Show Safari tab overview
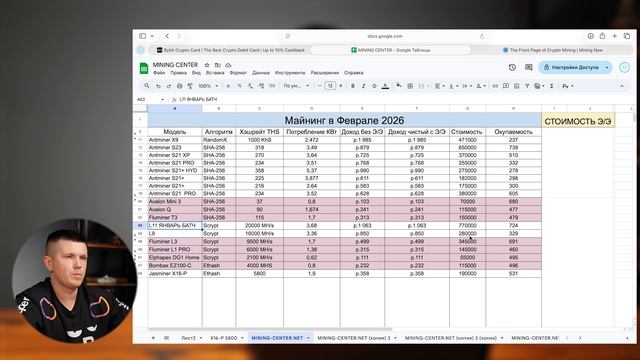This screenshot has height=360, width=640. 627,36
